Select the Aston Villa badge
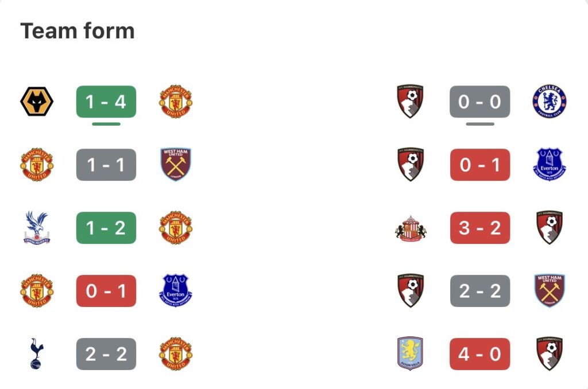Viewport: 588px width, 389px height. point(411,354)
